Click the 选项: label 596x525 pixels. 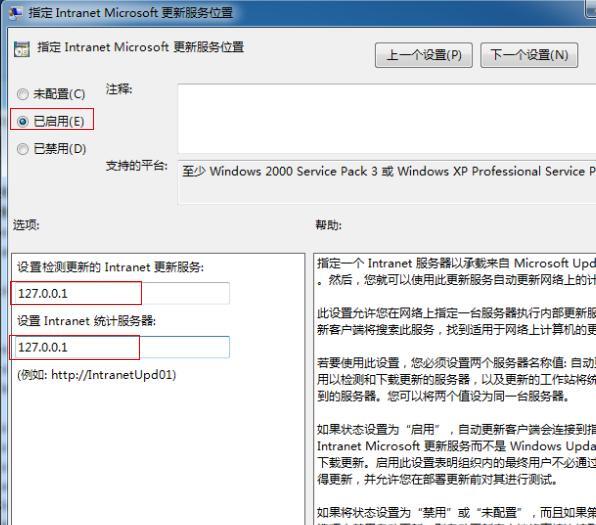[x=26, y=225]
